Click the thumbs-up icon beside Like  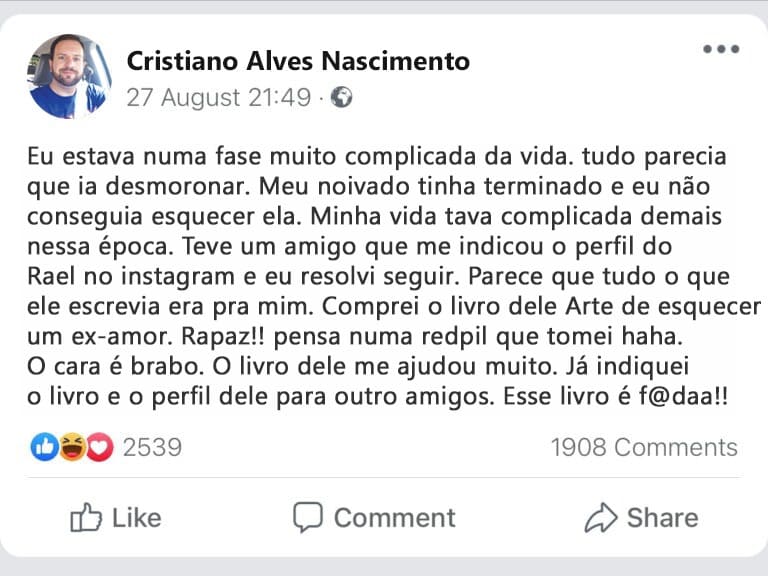click(86, 517)
